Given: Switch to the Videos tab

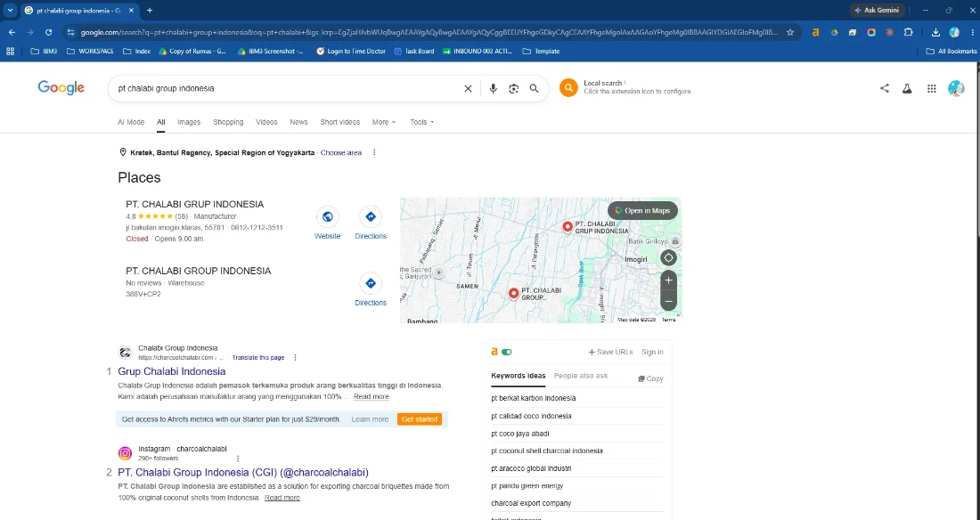Looking at the screenshot, I should click(x=266, y=123).
